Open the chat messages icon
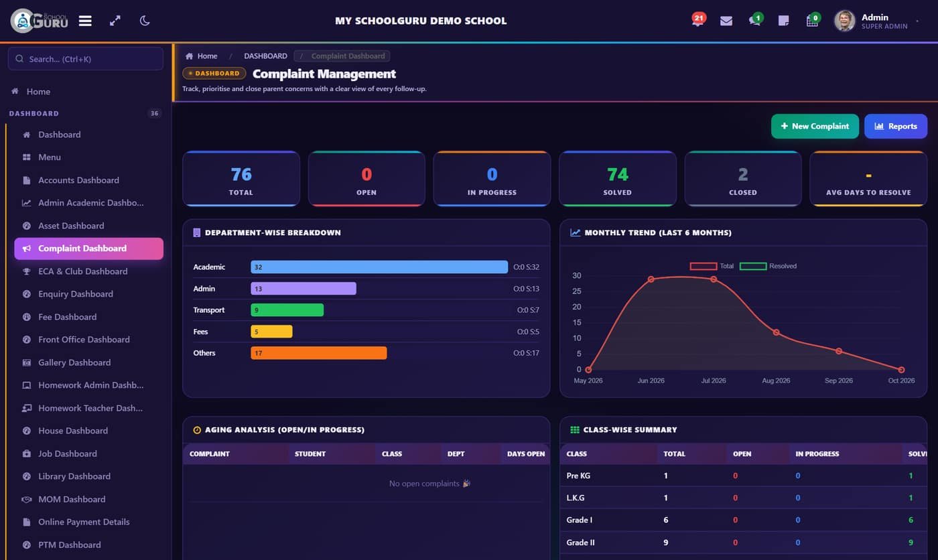938x560 pixels. [755, 20]
